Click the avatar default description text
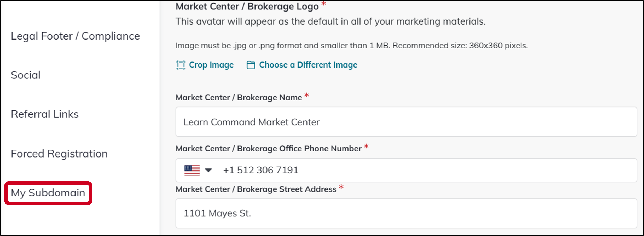The image size is (644, 236). (x=330, y=21)
